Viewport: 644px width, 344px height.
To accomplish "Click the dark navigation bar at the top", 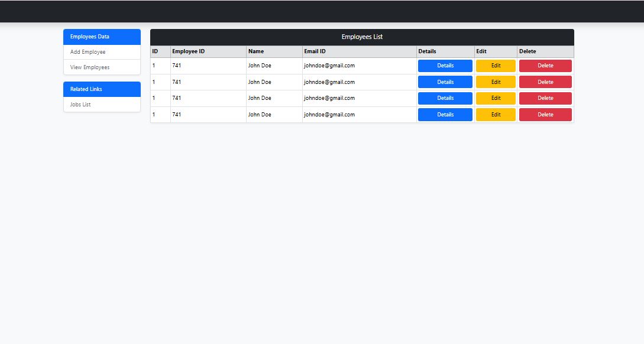I will tap(322, 11).
